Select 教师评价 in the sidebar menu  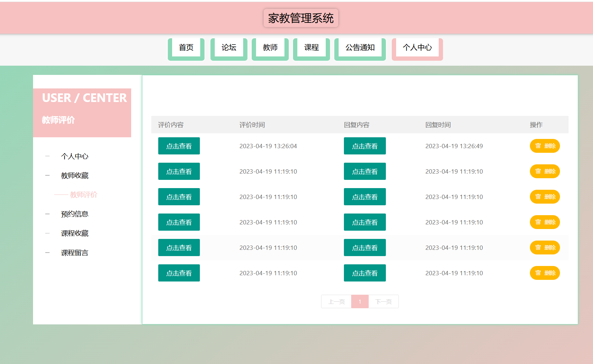[x=84, y=195]
